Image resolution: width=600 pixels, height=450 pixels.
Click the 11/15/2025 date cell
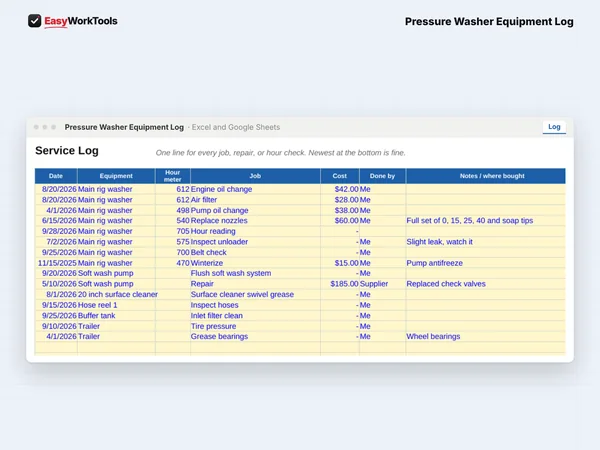click(56, 263)
